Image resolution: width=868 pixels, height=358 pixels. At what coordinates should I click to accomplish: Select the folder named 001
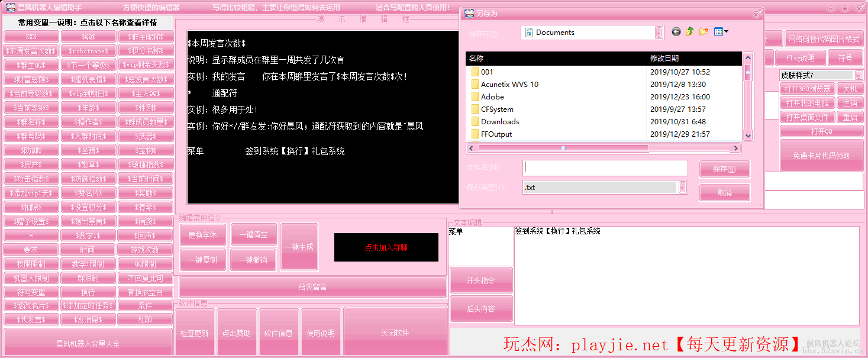point(487,72)
